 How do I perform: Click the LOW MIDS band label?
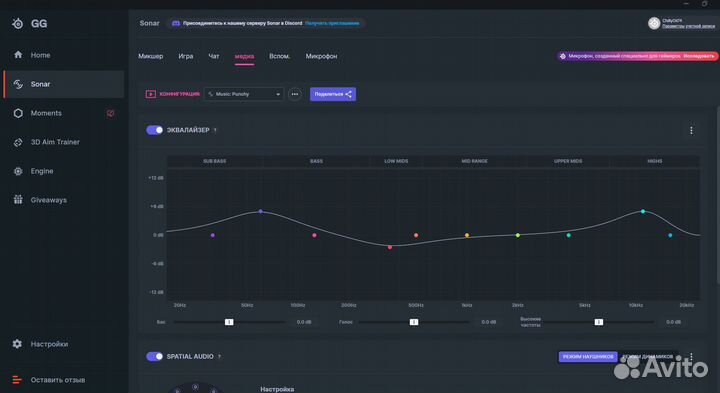[x=396, y=161]
